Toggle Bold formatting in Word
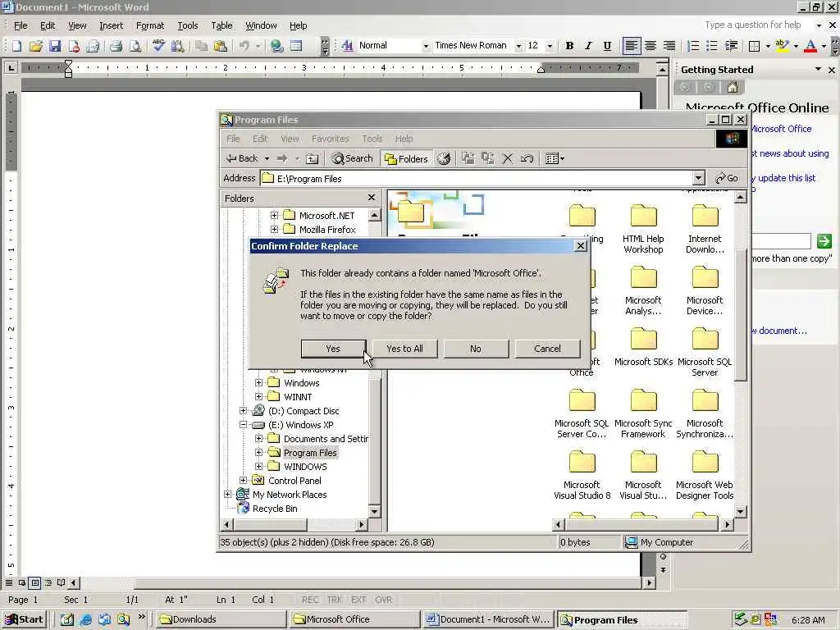Viewport: 840px width, 630px height. pos(569,46)
